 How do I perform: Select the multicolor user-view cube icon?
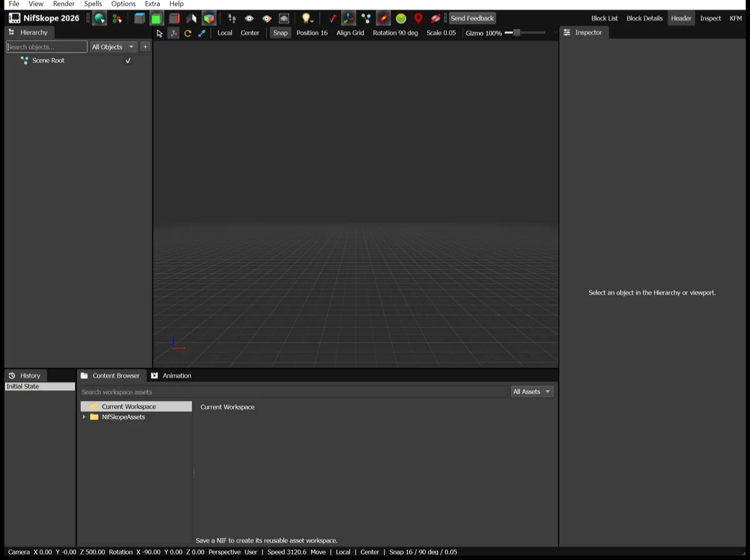click(209, 19)
